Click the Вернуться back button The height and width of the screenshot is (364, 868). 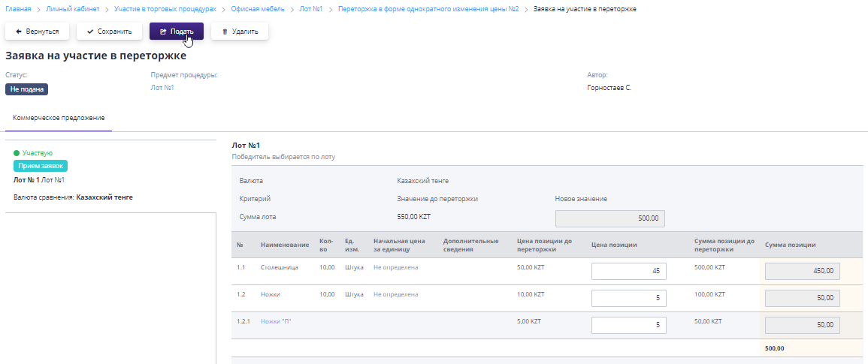[x=38, y=32]
